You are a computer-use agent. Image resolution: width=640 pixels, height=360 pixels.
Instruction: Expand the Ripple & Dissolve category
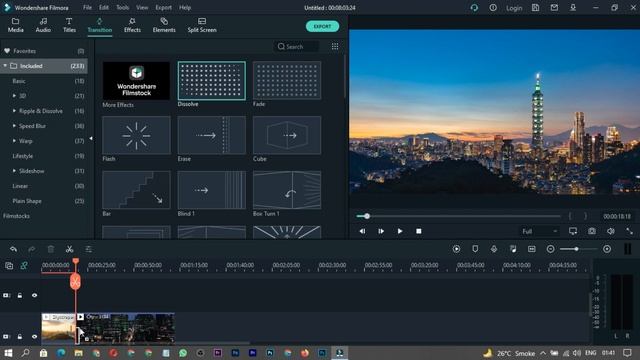pos(14,111)
